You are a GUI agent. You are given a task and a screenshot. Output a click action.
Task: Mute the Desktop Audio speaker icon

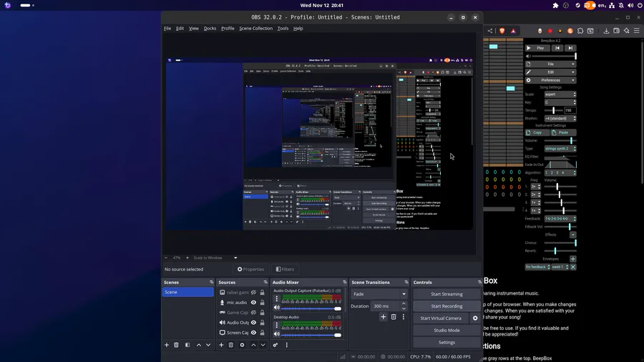[x=277, y=334]
